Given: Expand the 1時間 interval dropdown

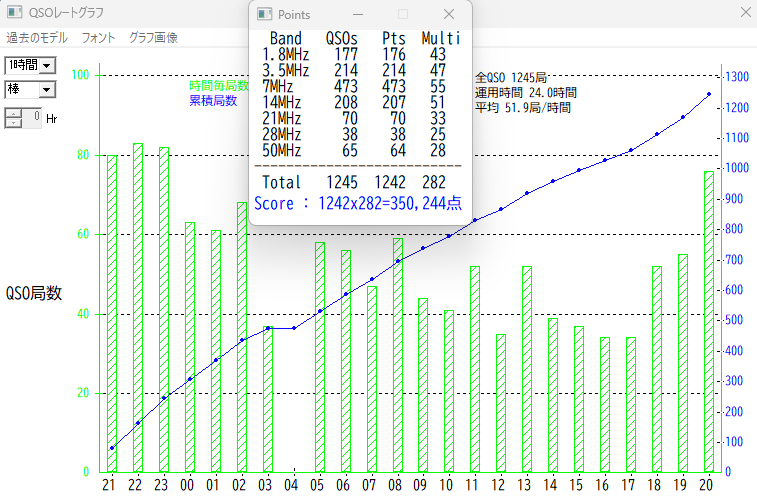Looking at the screenshot, I should pos(47,65).
